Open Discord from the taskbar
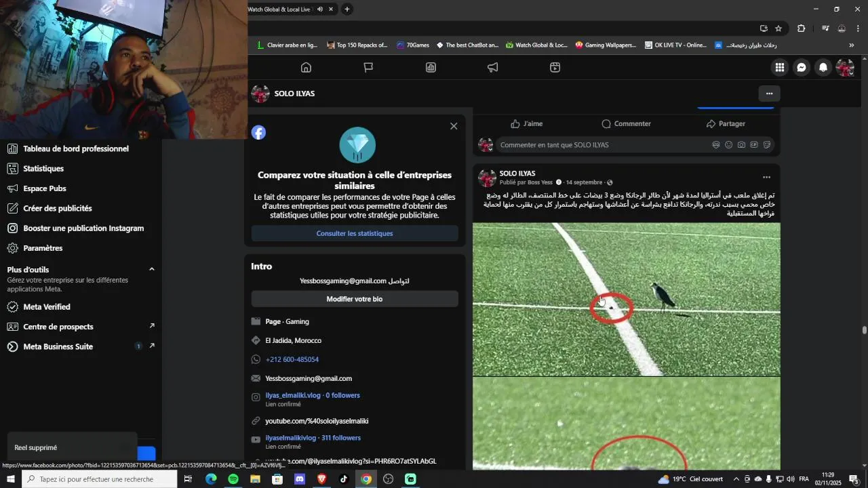Image resolution: width=868 pixels, height=488 pixels. [300, 479]
